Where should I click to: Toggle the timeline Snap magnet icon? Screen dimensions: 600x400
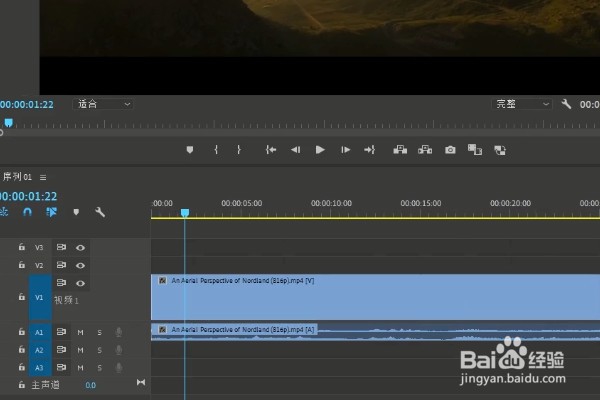[27, 212]
